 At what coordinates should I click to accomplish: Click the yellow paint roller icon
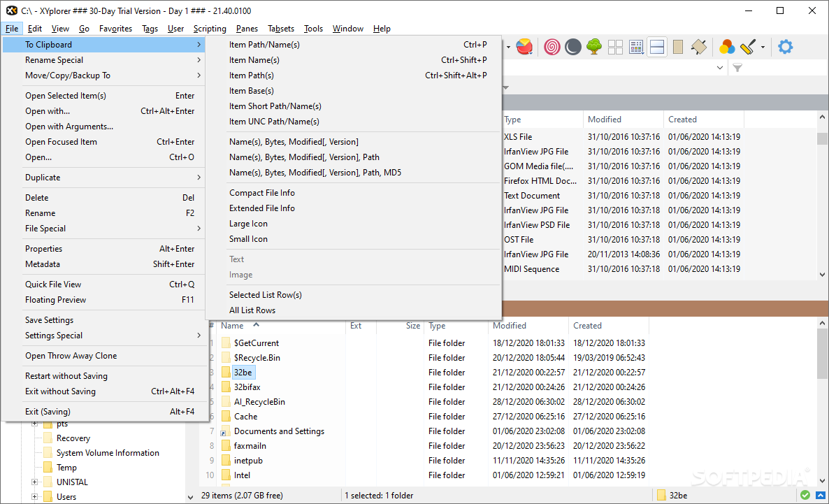[748, 47]
